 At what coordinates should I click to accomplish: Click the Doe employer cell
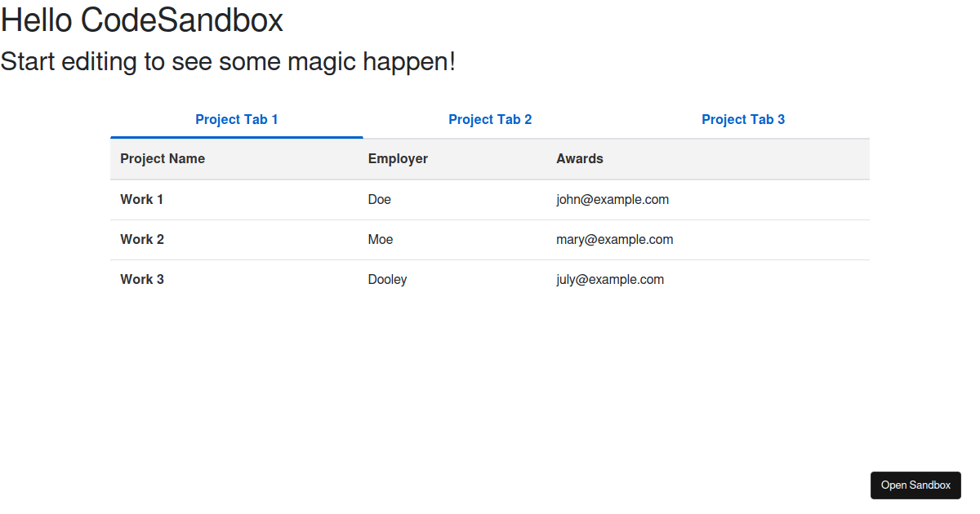pos(380,199)
